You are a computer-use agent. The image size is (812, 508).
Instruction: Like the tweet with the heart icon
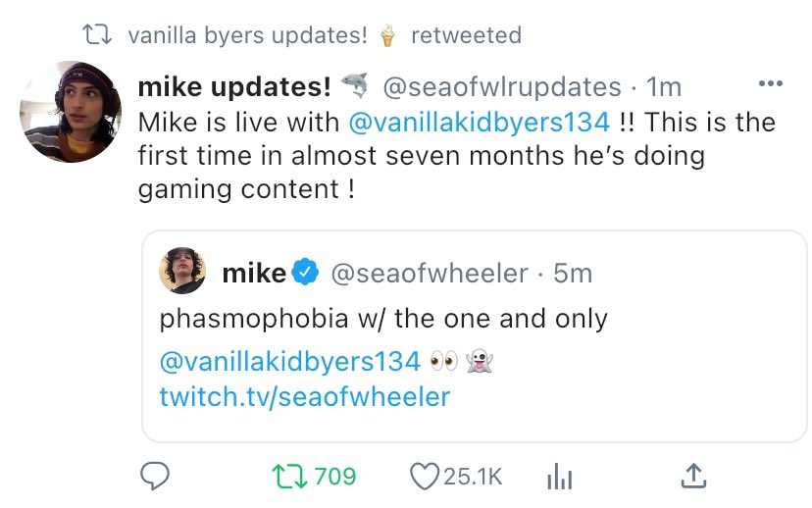pyautogui.click(x=424, y=477)
